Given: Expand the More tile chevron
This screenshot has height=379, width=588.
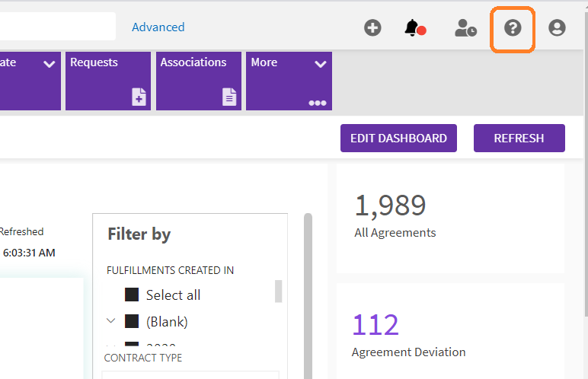Looking at the screenshot, I should pos(321,64).
